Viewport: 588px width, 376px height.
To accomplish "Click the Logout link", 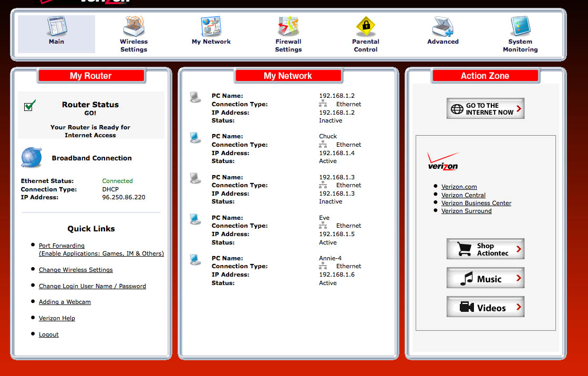I will click(x=49, y=334).
